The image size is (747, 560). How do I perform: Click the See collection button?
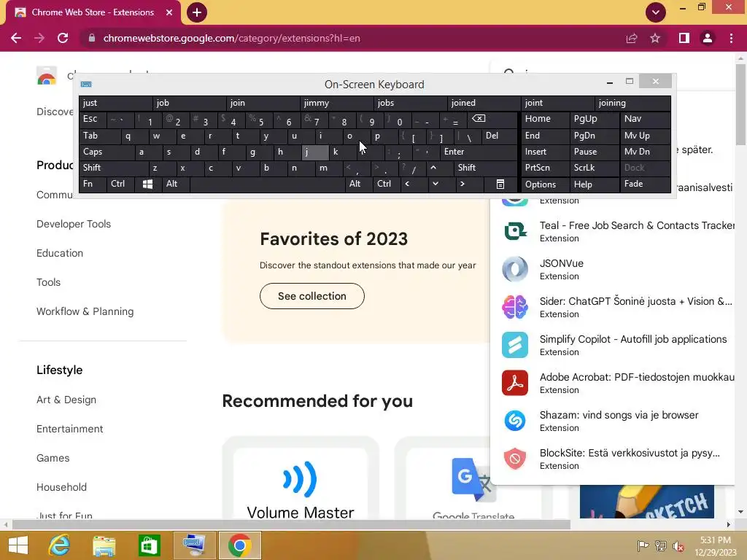point(312,296)
